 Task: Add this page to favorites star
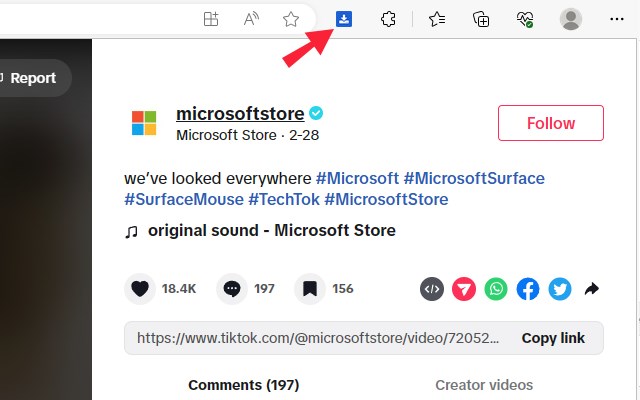(291, 19)
